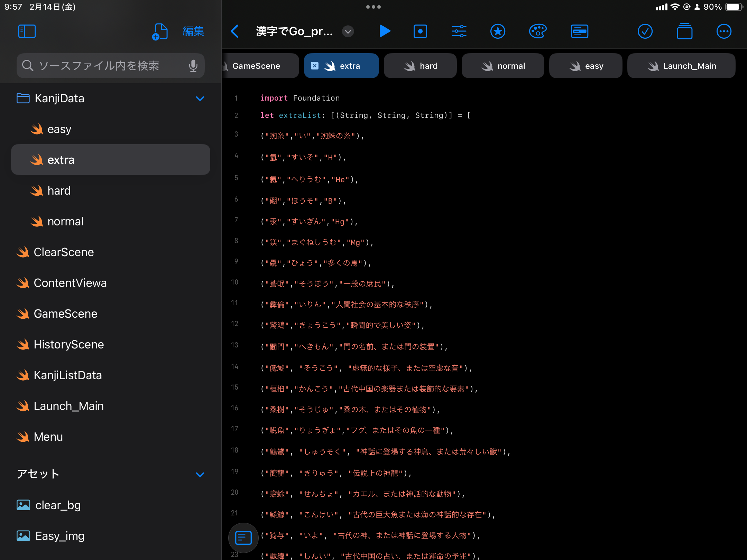Image resolution: width=747 pixels, height=560 pixels.
Task: Toggle the sidebar panel
Action: tap(27, 31)
